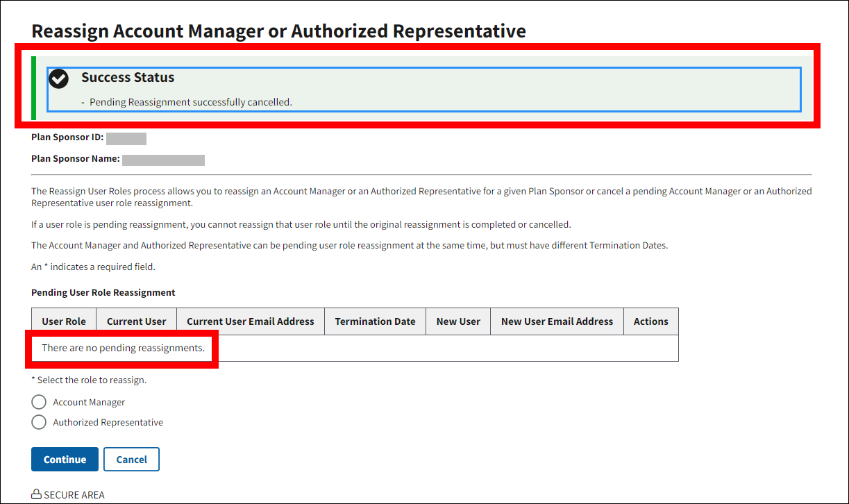Viewport: 849px width, 504px height.
Task: Click the Termination Date column header
Action: coord(375,321)
